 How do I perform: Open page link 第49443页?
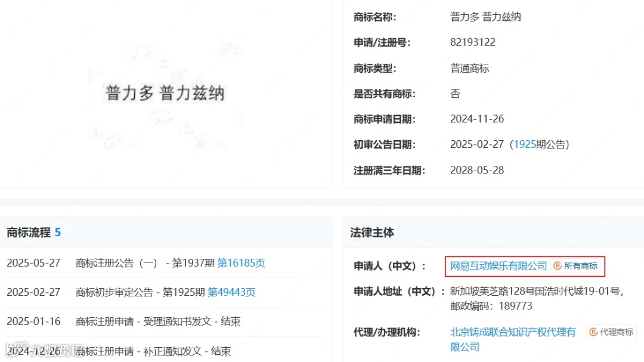(x=231, y=292)
